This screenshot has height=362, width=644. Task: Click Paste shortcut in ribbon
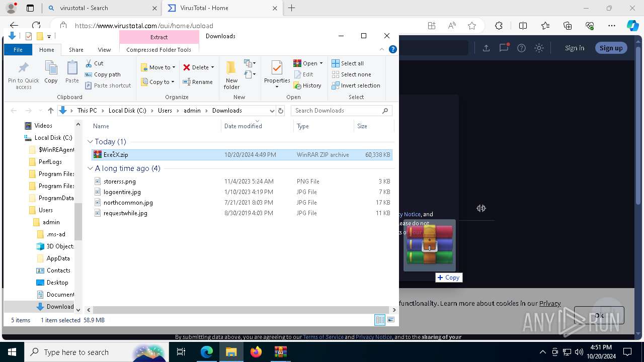pyautogui.click(x=108, y=85)
